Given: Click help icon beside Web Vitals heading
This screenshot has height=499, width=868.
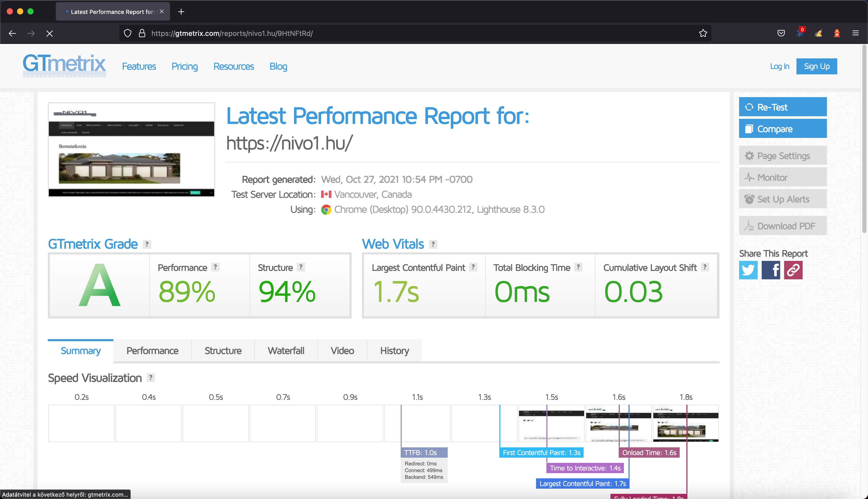Looking at the screenshot, I should [x=433, y=244].
